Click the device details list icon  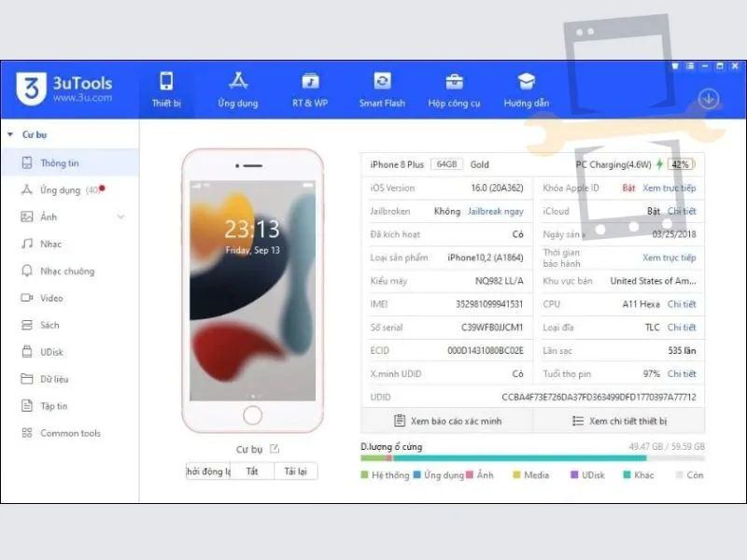578,421
